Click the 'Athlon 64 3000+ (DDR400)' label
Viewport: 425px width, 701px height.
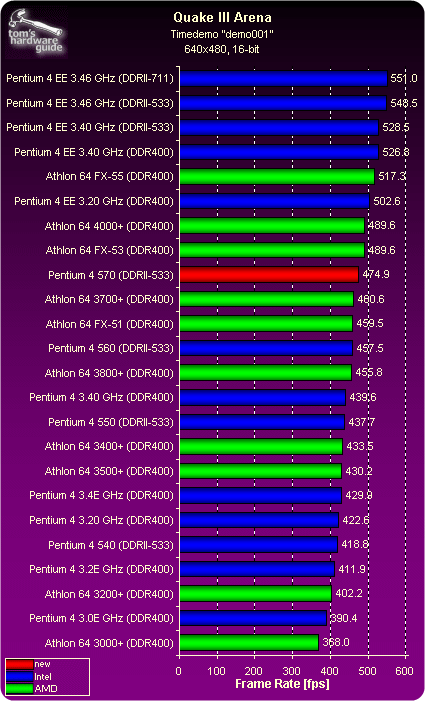pyautogui.click(x=109, y=643)
